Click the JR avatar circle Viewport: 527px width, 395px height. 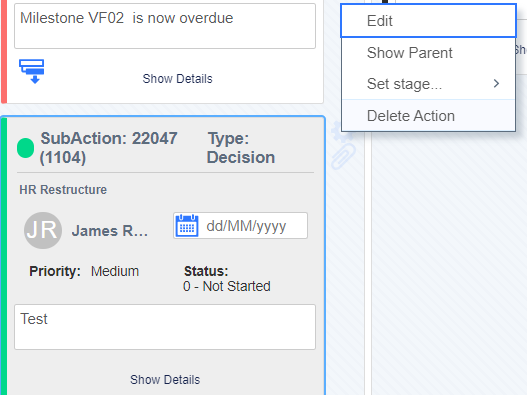point(43,230)
